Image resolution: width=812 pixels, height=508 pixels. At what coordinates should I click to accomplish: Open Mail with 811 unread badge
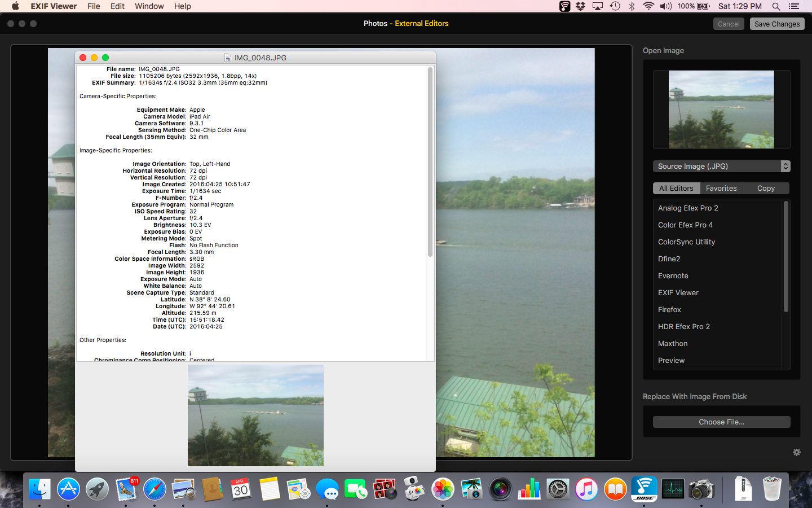[x=126, y=489]
